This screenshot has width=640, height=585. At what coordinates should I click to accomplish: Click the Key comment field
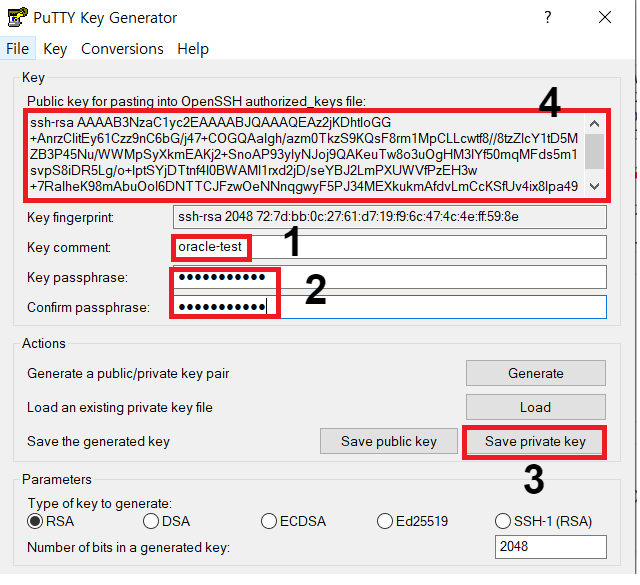pos(390,247)
